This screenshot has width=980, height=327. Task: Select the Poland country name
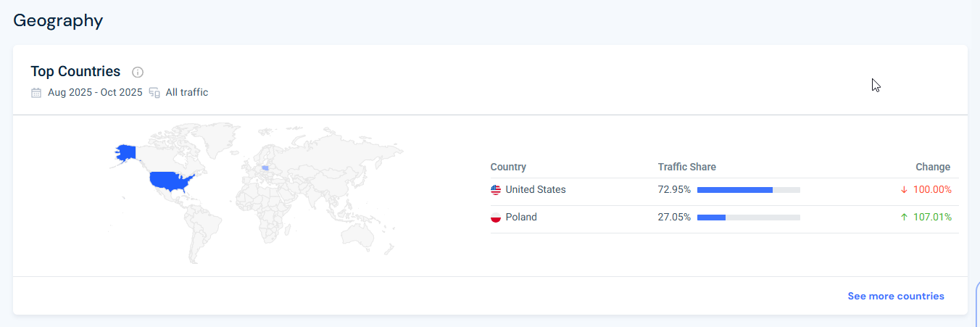pyautogui.click(x=521, y=218)
